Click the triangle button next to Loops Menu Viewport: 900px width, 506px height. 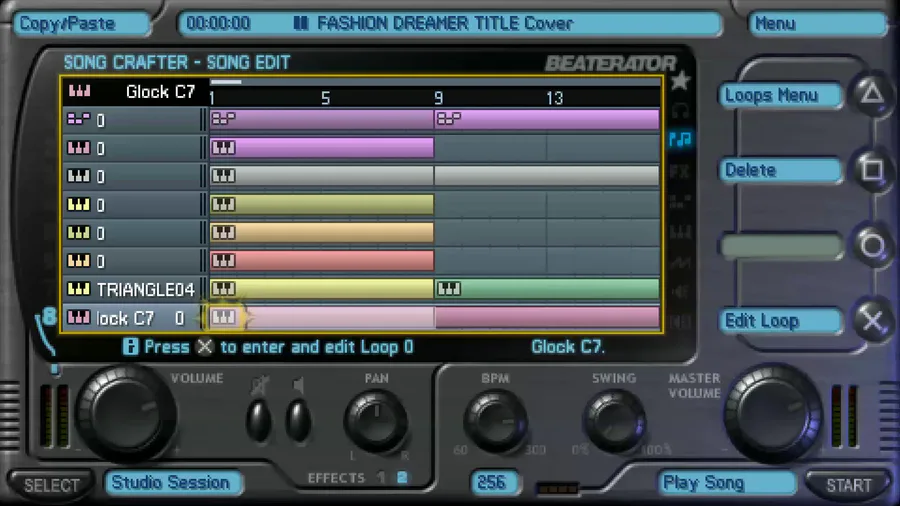tap(872, 94)
